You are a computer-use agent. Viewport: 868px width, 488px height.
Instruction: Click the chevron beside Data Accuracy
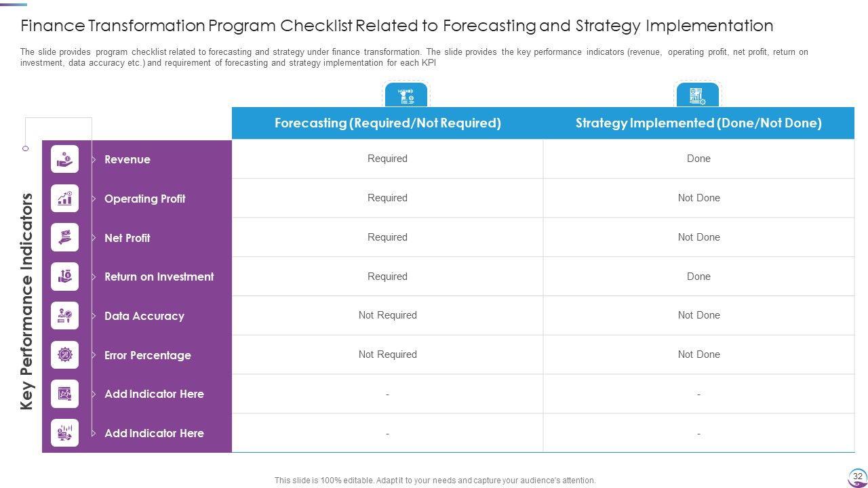(x=94, y=316)
